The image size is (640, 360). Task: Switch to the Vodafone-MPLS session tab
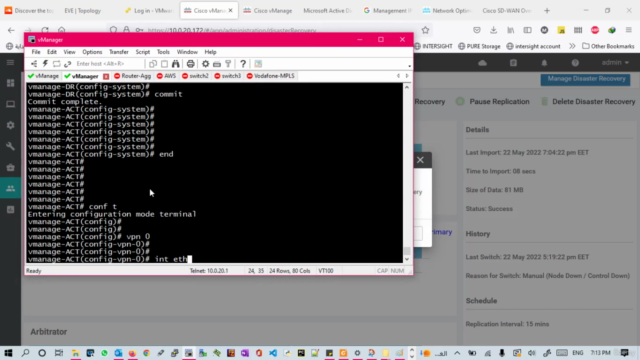(x=271, y=76)
